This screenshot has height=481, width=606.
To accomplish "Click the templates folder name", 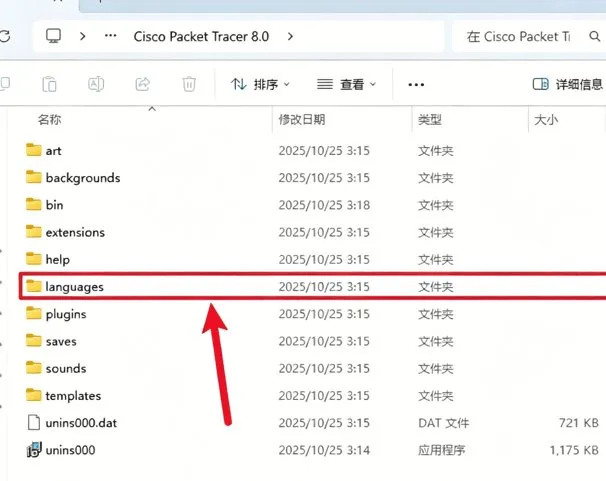I will click(x=73, y=396).
